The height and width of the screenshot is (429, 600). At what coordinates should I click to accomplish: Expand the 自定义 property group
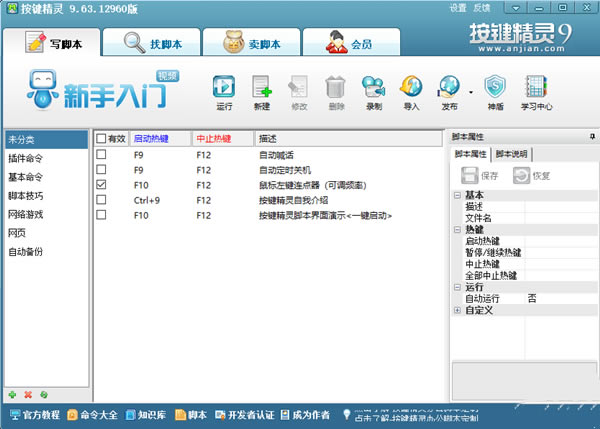click(x=457, y=309)
